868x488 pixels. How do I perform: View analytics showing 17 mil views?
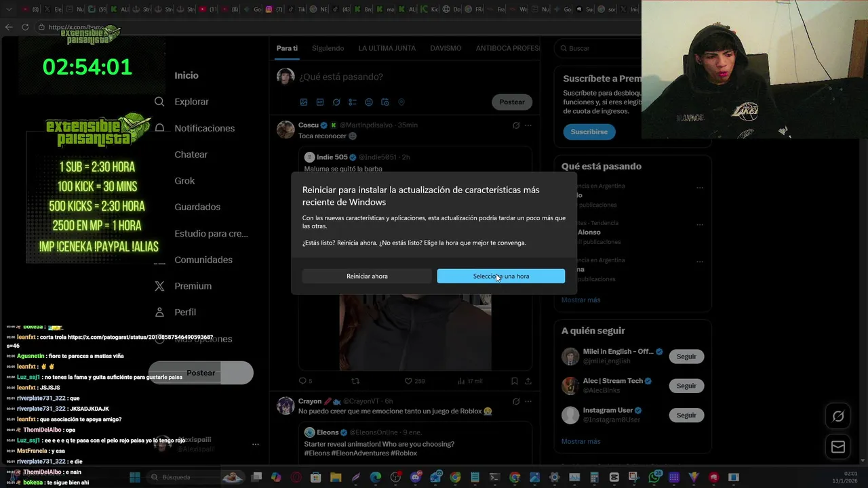(x=470, y=381)
